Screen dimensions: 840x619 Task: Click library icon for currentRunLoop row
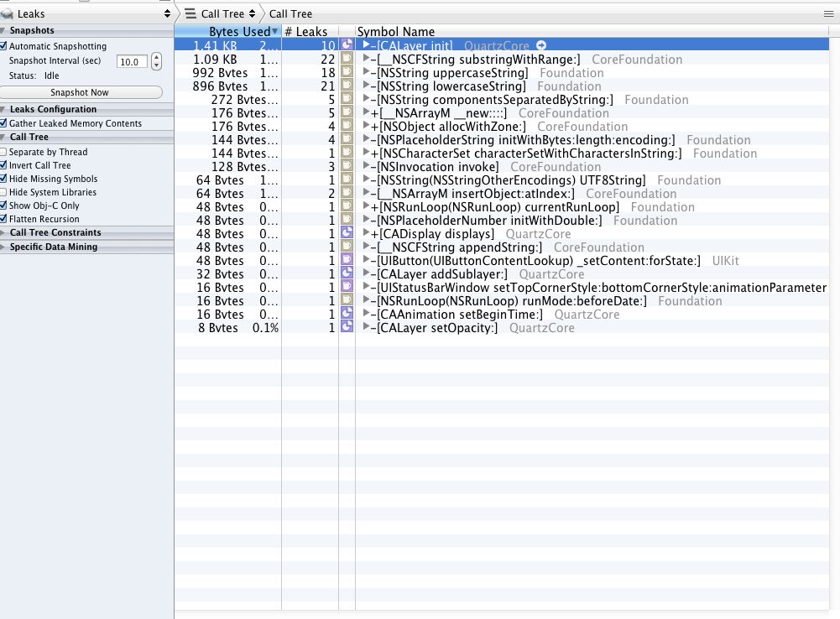(x=347, y=205)
